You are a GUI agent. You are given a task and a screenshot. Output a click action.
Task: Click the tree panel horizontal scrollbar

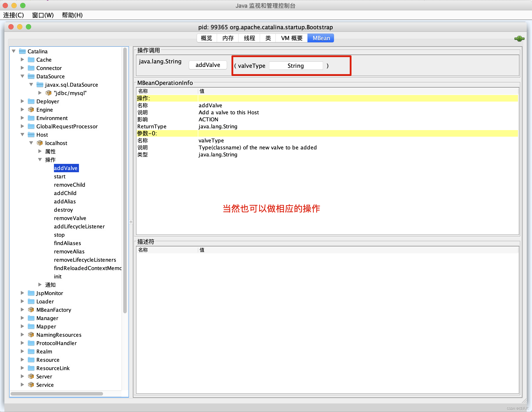(57, 394)
